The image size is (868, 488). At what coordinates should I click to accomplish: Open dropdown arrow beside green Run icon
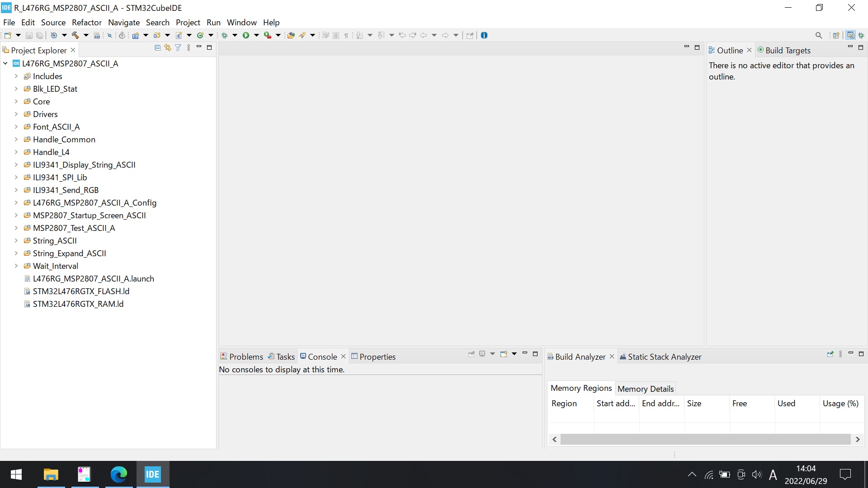pos(256,35)
